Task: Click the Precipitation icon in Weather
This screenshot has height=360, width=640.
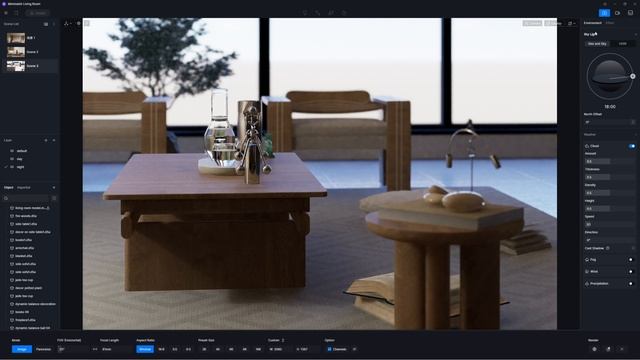Action: [x=587, y=283]
